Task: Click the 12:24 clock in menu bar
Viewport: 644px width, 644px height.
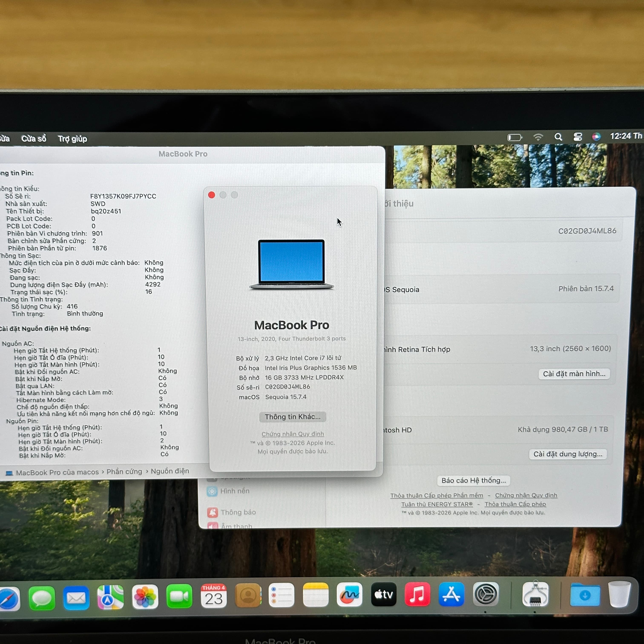Action: click(x=626, y=136)
